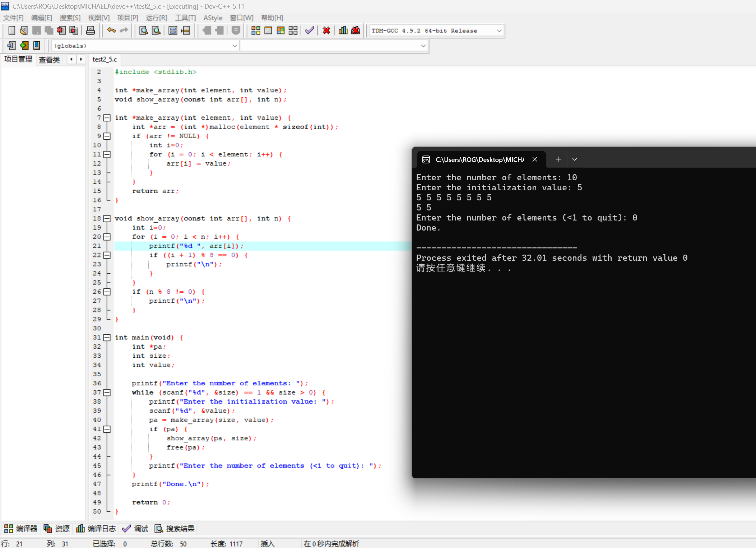Collapse the show_array fold at line 18
This screenshot has width=756, height=548.
click(107, 218)
